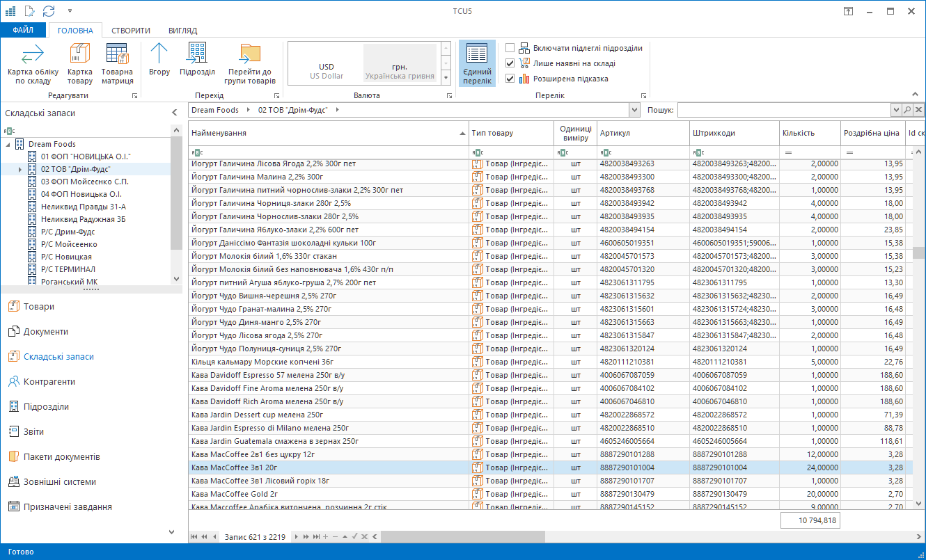The width and height of the screenshot is (926, 560).
Task: Click Найменування filter row cell
Action: point(328,152)
